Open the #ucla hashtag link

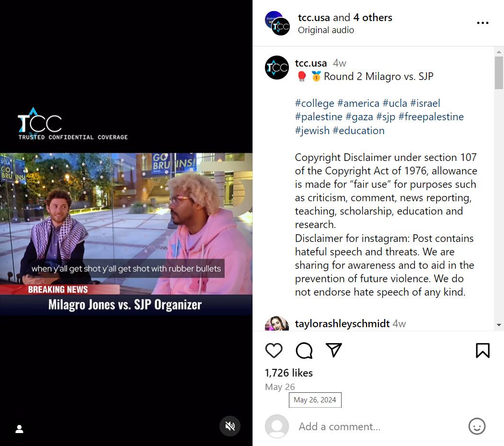pos(395,103)
